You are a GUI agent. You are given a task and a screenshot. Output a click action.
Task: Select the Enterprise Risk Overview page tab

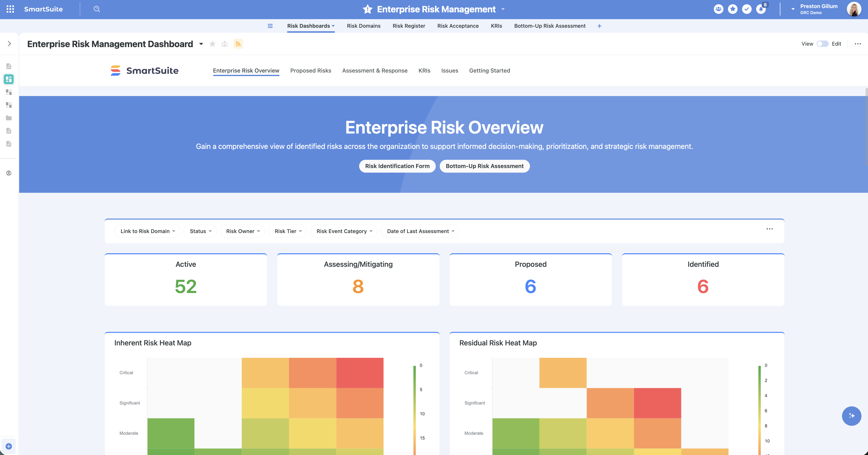pyautogui.click(x=246, y=71)
